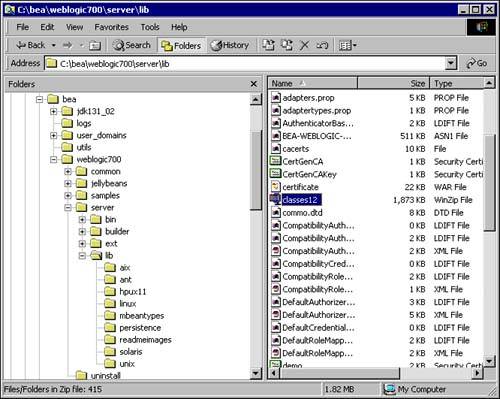
Task: Expand the builder folder node
Action: 82,232
